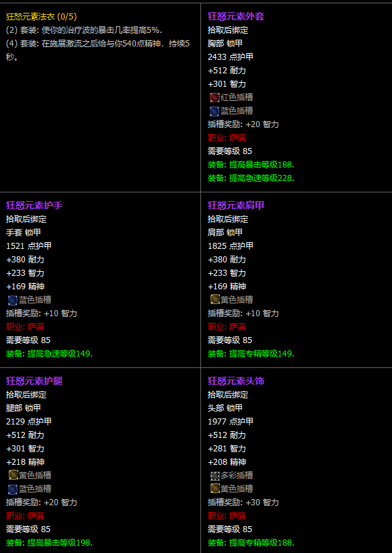
Task: Click the blue socket icon in 狂怒元素外套
Action: (214, 111)
